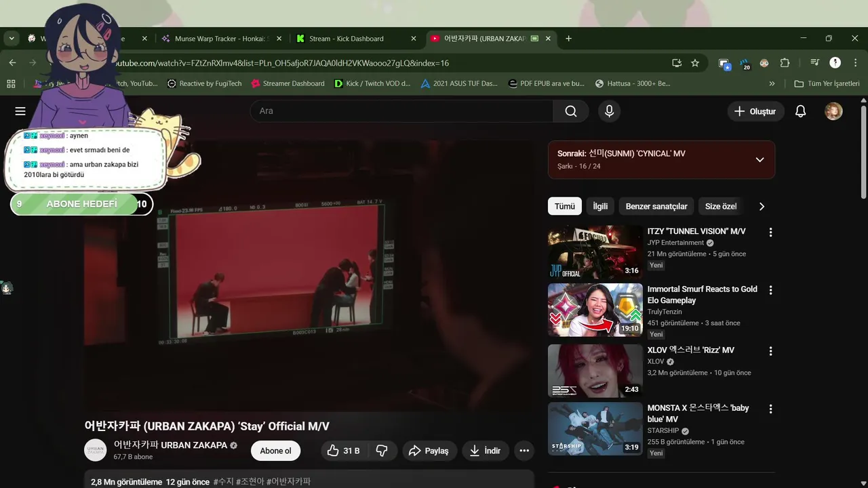Show more filter chips with right arrow
The width and height of the screenshot is (868, 488).
(x=762, y=206)
